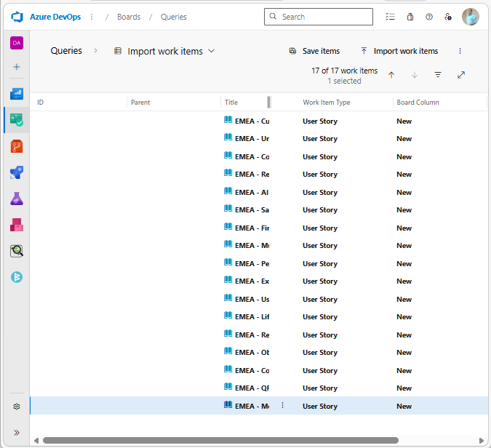
Task: Open the Repos sidebar icon
Action: [17, 146]
